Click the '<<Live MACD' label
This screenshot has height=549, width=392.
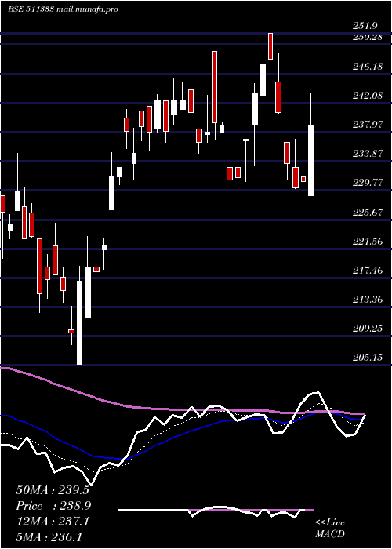(x=330, y=529)
